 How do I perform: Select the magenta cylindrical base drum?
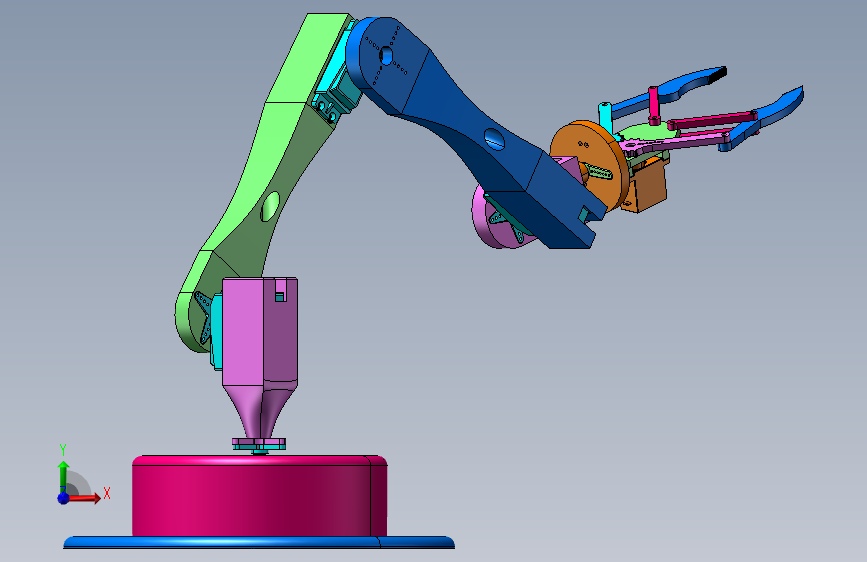tap(259, 496)
